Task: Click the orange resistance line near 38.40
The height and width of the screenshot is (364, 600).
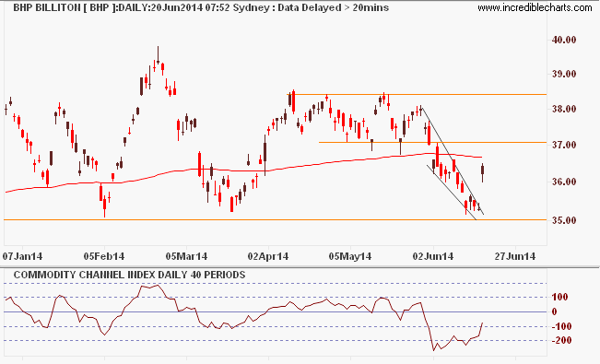Action: 418,94
